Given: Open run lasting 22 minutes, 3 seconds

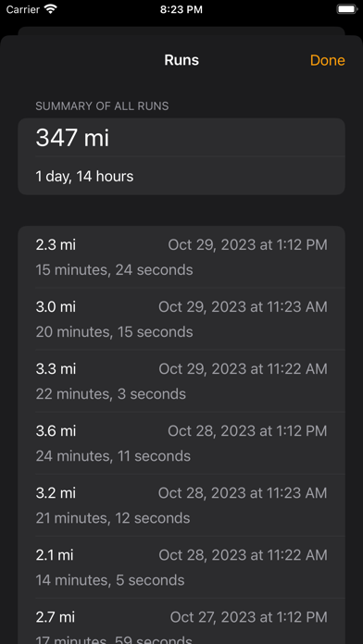Looking at the screenshot, I should pyautogui.click(x=181, y=381).
